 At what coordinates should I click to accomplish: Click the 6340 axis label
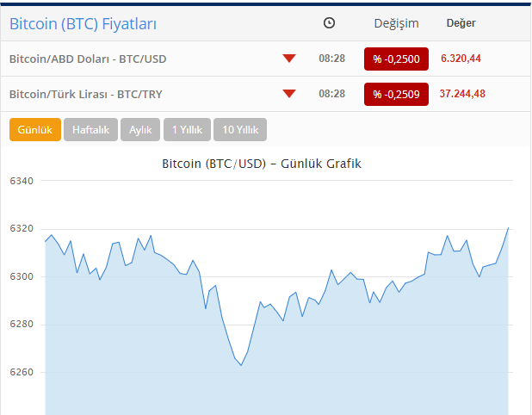pyautogui.click(x=22, y=181)
